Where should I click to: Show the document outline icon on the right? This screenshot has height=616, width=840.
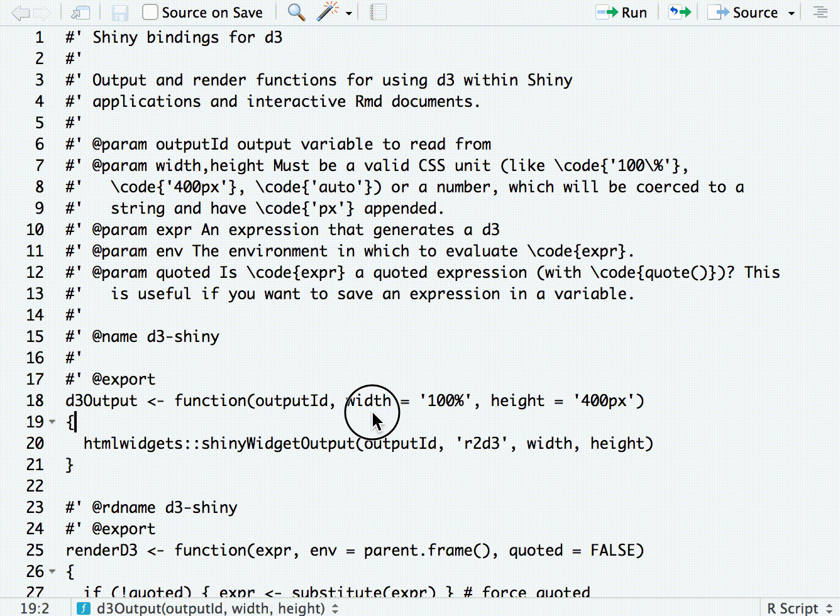coord(822,12)
